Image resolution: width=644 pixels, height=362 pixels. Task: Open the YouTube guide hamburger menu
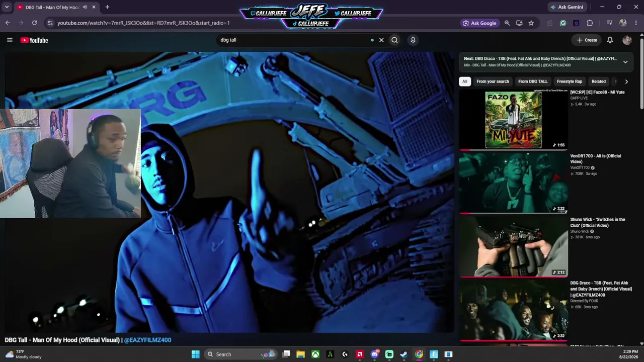click(x=10, y=40)
